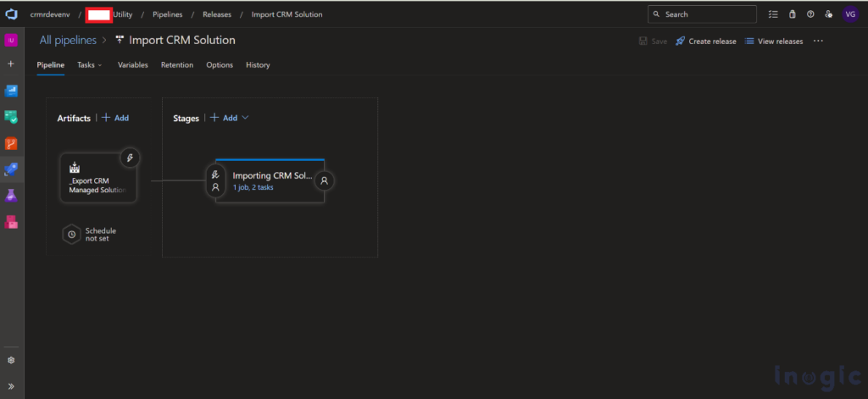Click the release pipeline icon beside title
Image resolution: width=868 pixels, height=399 pixels.
[120, 40]
